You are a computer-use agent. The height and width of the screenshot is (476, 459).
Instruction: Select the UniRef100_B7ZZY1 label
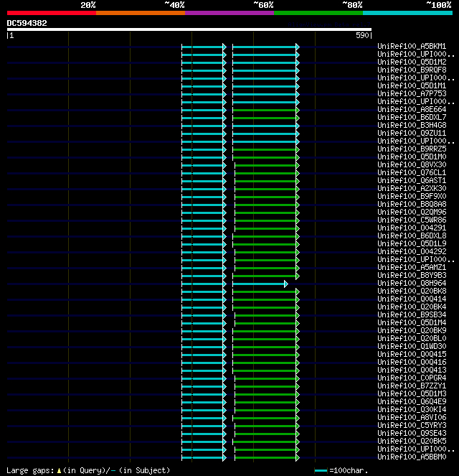click(412, 386)
